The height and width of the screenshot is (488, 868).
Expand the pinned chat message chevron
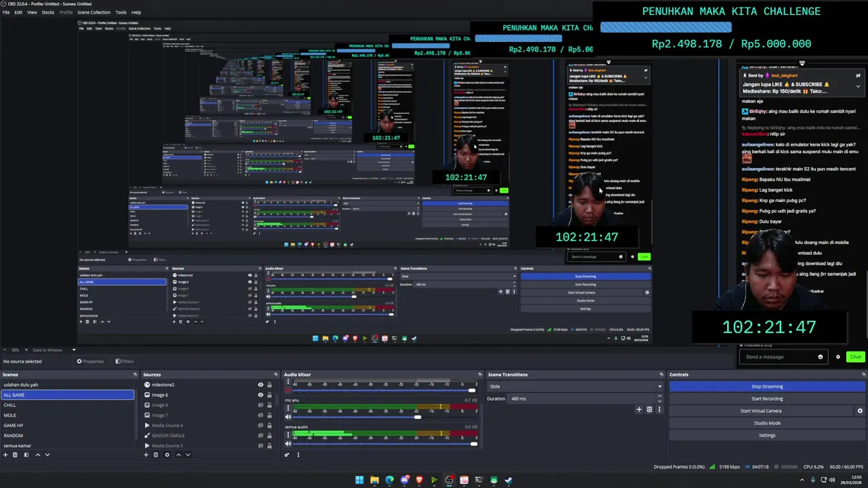(858, 86)
